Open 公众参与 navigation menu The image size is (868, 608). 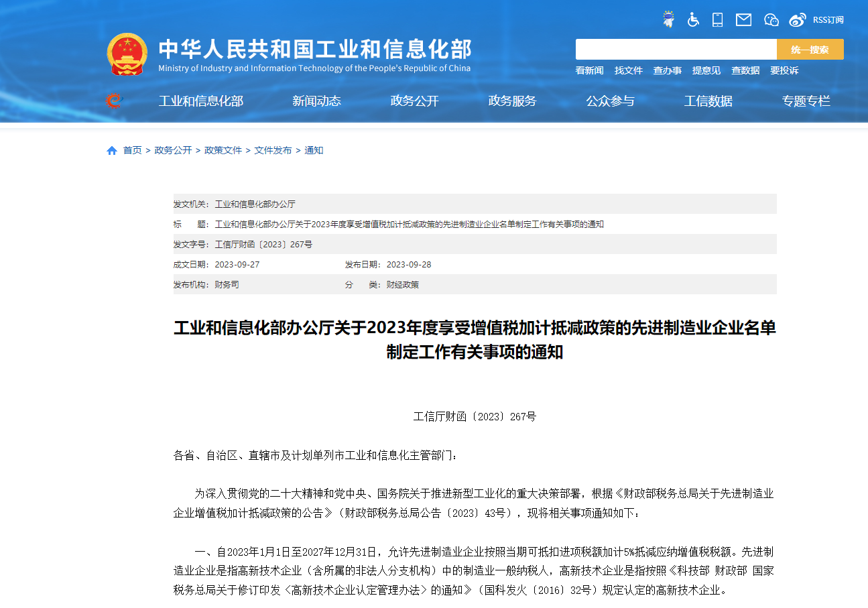point(610,101)
